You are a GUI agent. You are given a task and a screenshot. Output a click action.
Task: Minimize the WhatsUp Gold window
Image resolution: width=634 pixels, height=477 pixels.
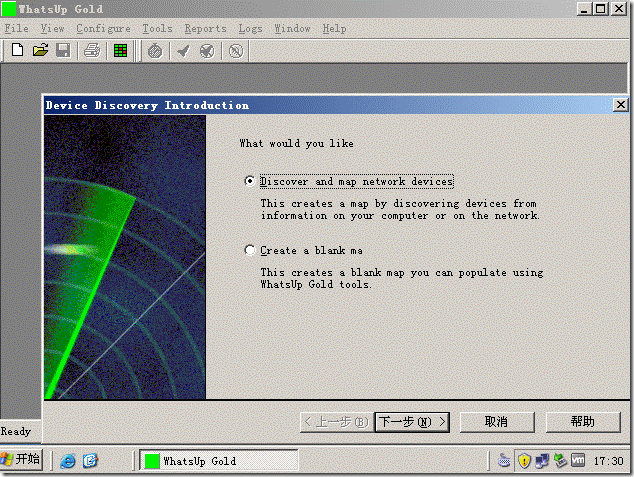(584, 8)
